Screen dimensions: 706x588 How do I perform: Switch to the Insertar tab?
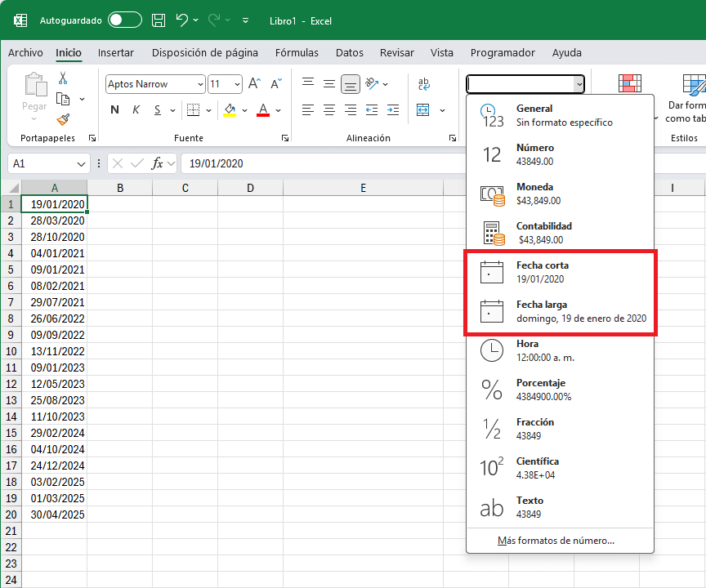pyautogui.click(x=116, y=52)
